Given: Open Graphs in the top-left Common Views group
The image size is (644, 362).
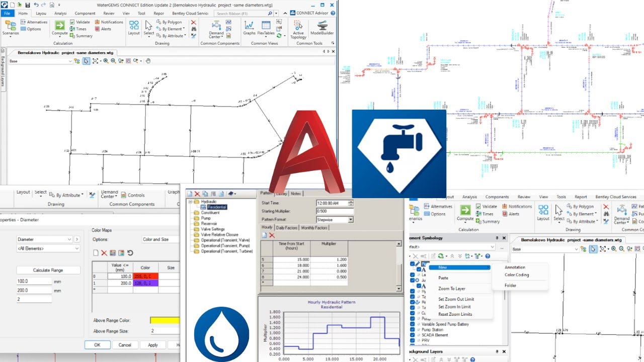Looking at the screenshot, I should pos(250,28).
